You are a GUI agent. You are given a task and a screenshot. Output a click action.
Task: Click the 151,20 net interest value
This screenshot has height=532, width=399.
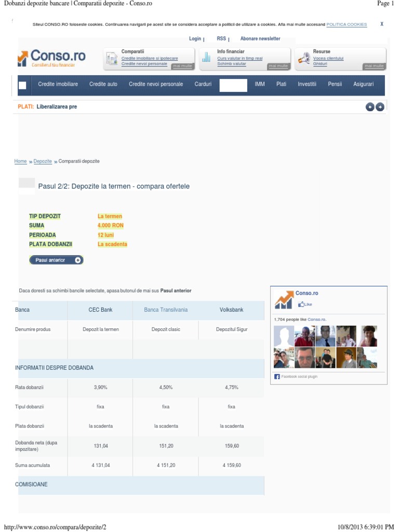coord(166,446)
